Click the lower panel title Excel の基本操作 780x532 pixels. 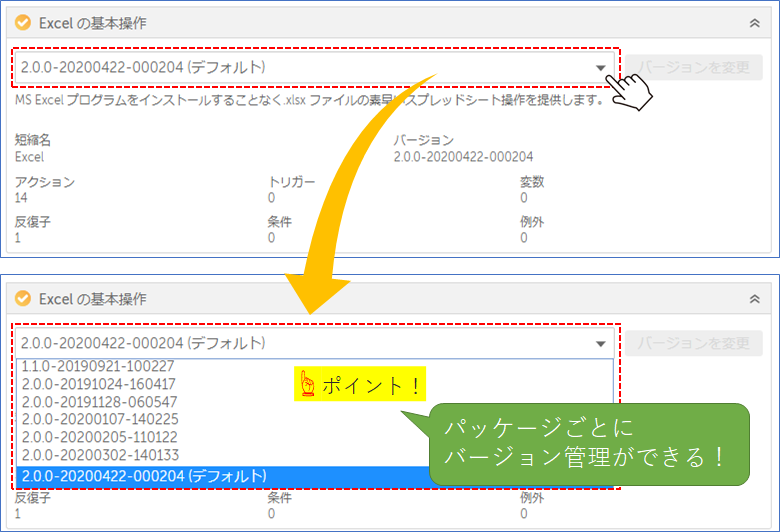coord(93,299)
